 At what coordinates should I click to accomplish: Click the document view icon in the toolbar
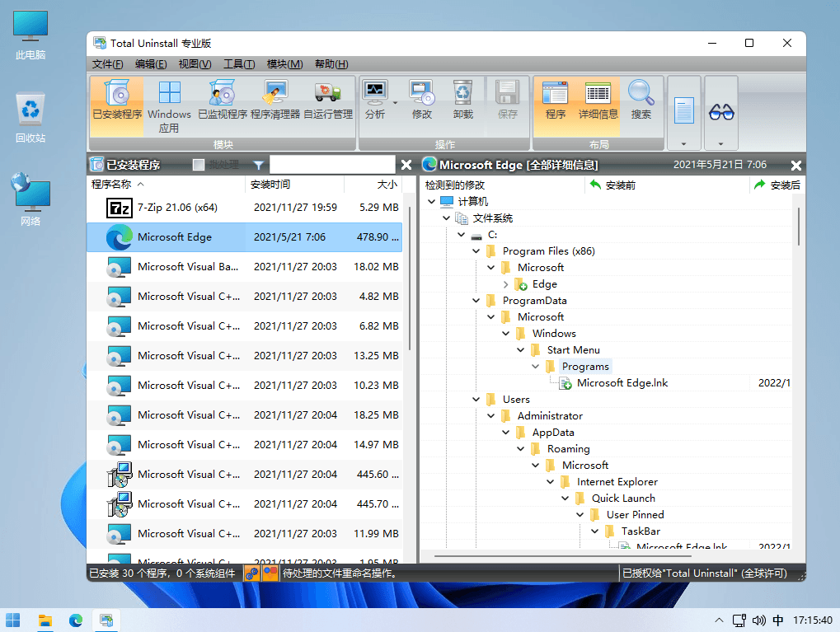pyautogui.click(x=684, y=110)
